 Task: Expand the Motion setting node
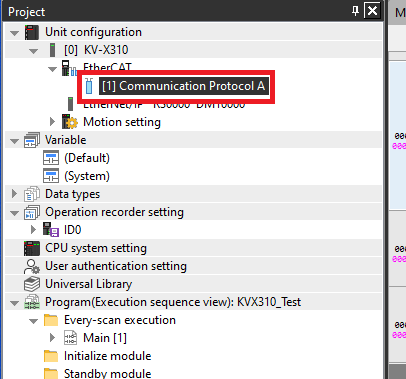tap(52, 122)
